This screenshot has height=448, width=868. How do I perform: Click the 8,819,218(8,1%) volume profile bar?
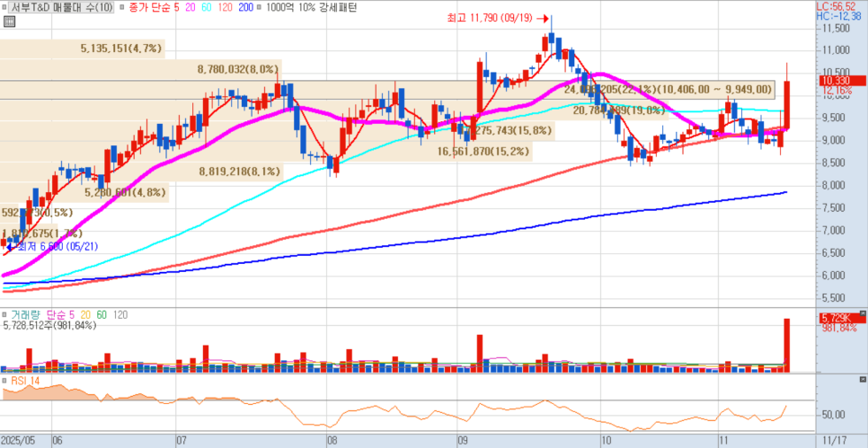pos(142,171)
